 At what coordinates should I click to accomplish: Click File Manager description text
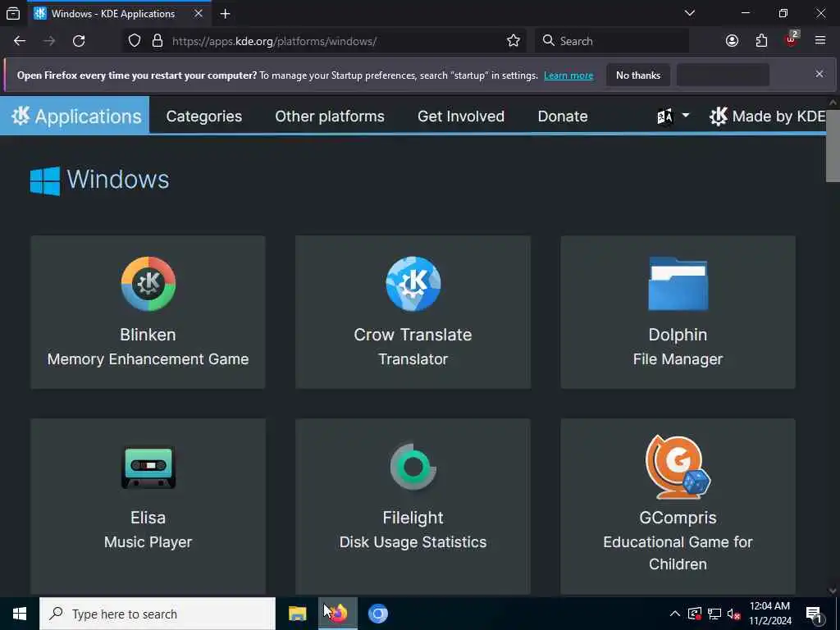(678, 359)
